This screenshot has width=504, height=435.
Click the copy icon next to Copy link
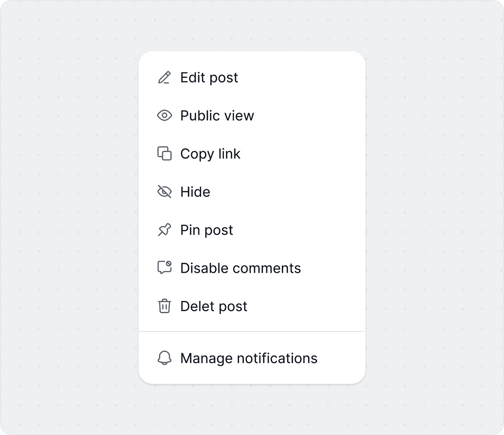(165, 153)
